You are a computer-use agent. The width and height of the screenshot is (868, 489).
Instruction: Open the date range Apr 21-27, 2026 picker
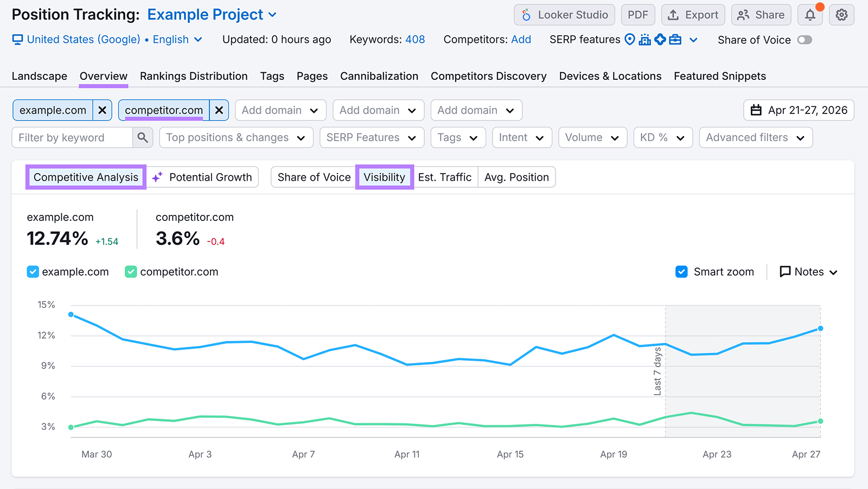pos(799,110)
